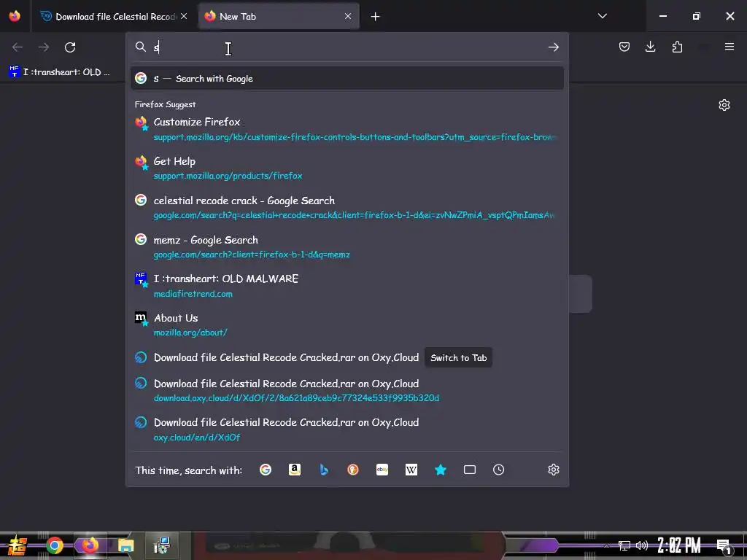747x560 pixels.
Task: Open the oxy.cloud/en/d/XdOf suggestion
Action: (347, 429)
